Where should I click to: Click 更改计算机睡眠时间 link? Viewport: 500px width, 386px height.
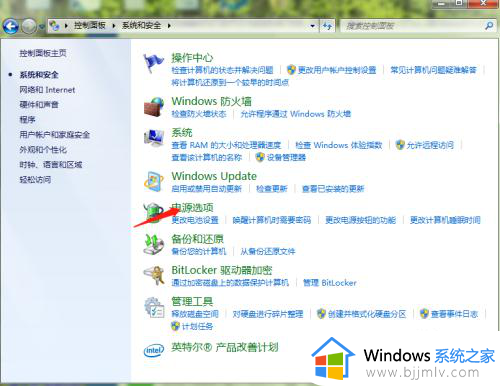click(x=445, y=220)
